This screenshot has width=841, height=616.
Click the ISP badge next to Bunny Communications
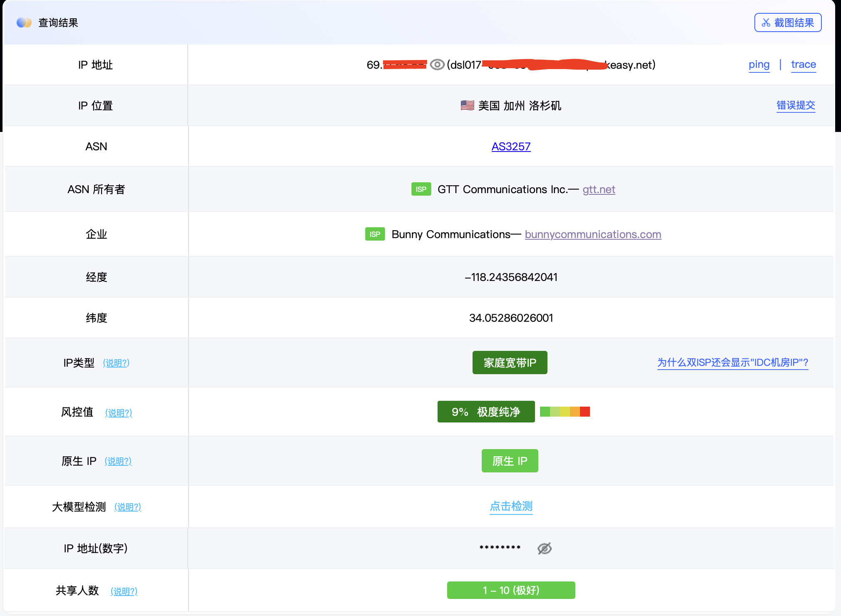click(375, 234)
